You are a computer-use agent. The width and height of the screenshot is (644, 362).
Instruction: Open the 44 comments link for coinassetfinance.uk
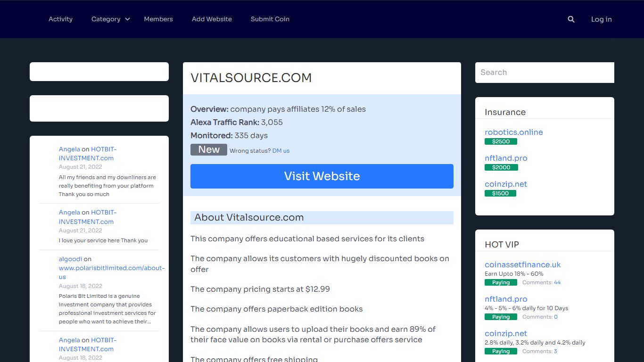tap(557, 282)
